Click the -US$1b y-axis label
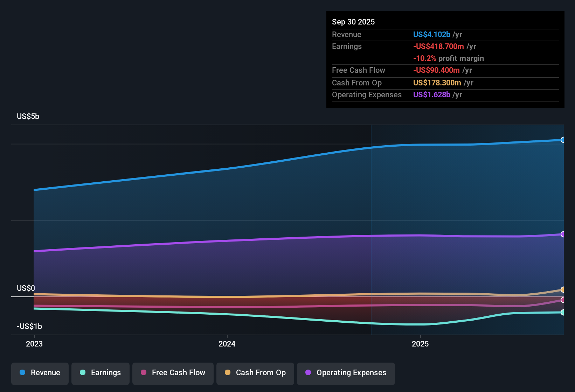The image size is (575, 392). click(x=29, y=326)
